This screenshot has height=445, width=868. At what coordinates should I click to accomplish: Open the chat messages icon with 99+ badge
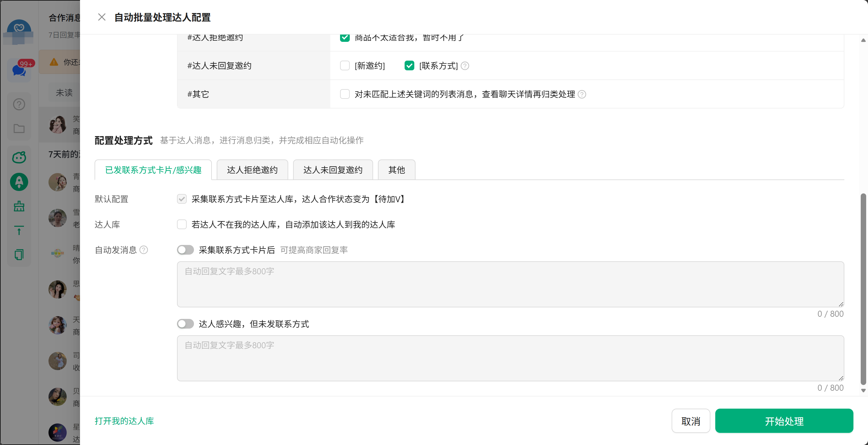[x=19, y=70]
